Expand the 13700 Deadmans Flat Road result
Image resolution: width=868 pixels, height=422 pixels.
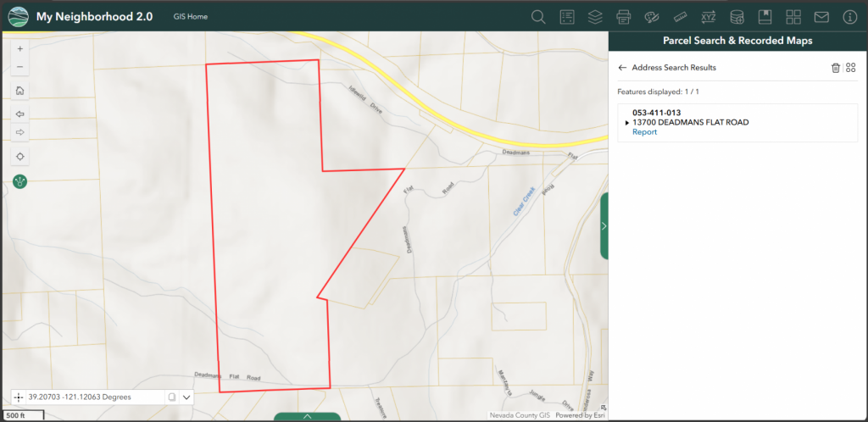point(627,123)
